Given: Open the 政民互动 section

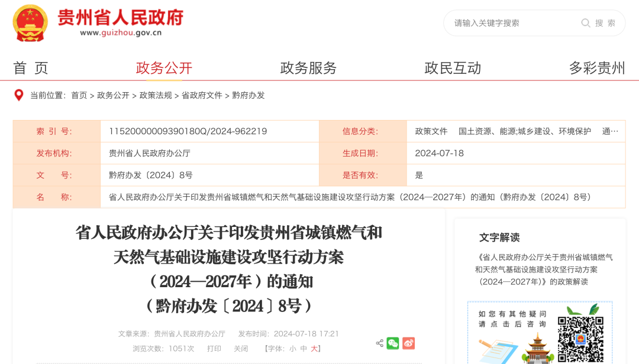Looking at the screenshot, I should (x=453, y=68).
